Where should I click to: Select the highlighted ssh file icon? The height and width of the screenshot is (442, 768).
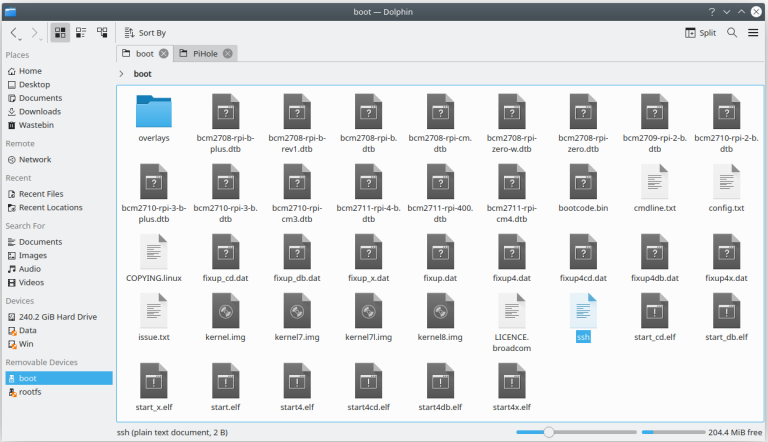point(583,311)
